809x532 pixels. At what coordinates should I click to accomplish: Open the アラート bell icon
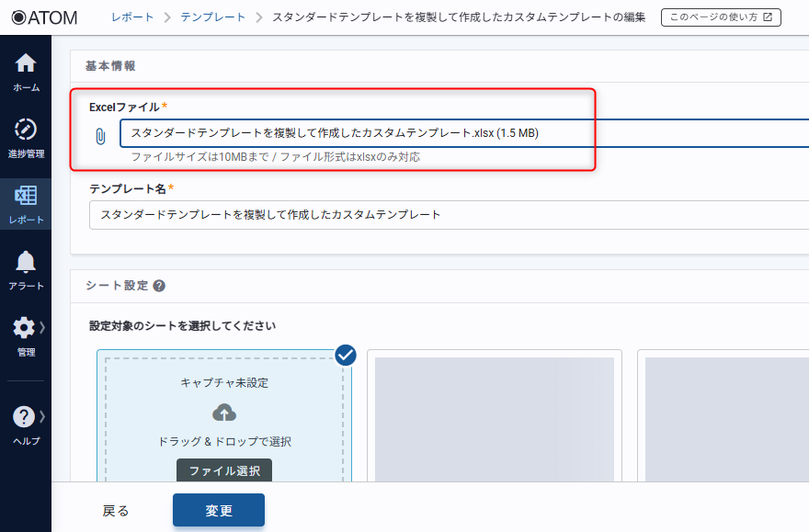(26, 262)
